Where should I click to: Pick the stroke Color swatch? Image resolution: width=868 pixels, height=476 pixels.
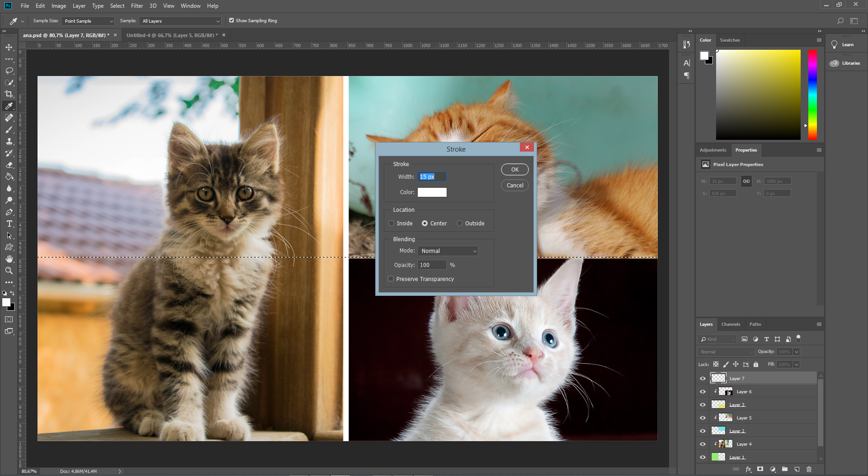pos(432,192)
